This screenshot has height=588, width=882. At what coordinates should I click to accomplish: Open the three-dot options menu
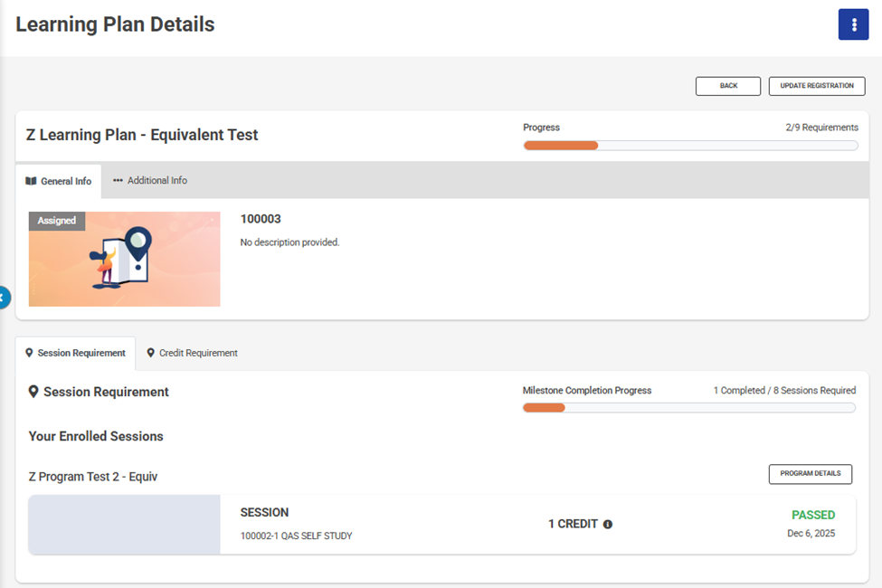coord(853,24)
